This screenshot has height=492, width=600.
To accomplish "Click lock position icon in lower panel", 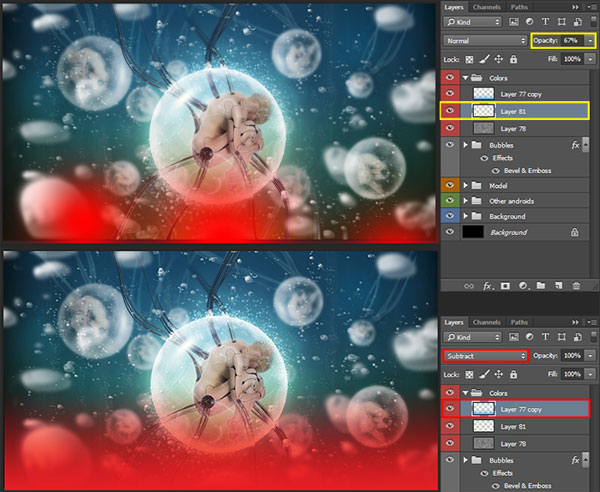I will tap(499, 374).
